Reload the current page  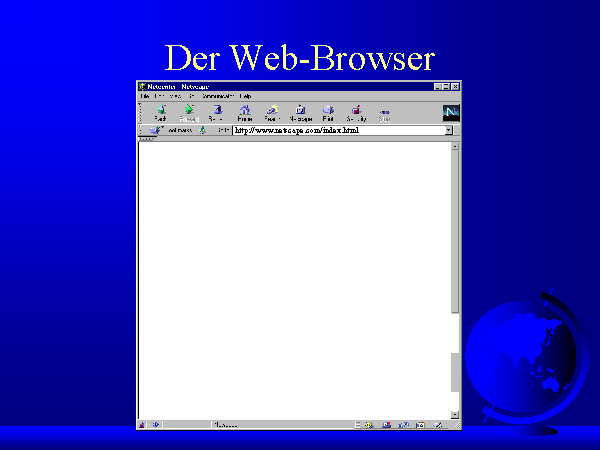(215, 113)
